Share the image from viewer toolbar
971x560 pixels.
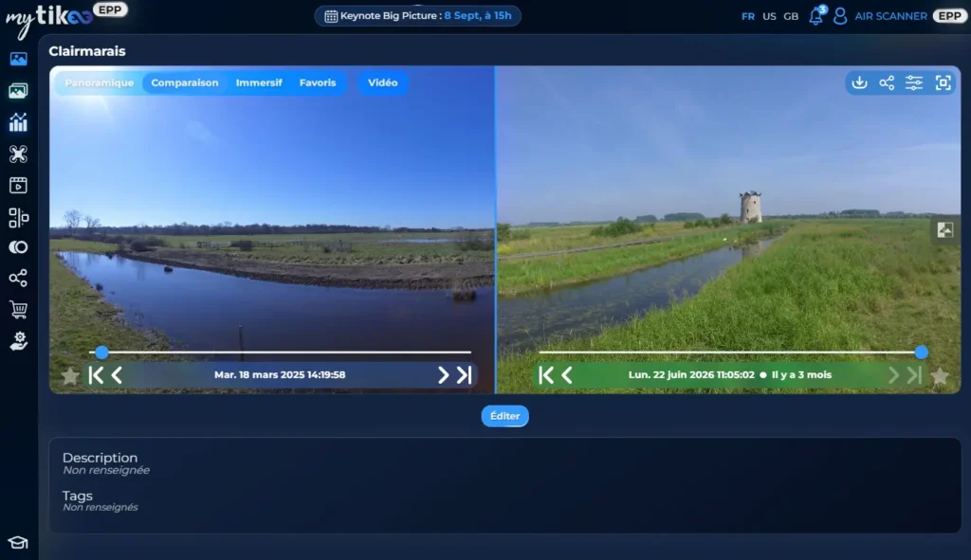[887, 82]
